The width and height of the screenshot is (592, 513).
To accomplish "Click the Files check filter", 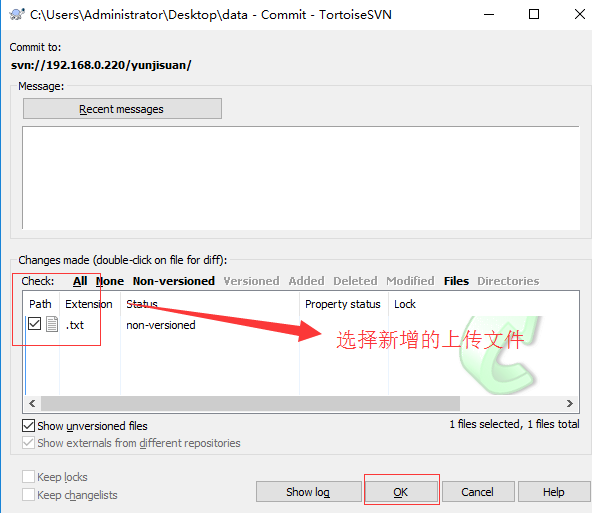I will [x=456, y=281].
